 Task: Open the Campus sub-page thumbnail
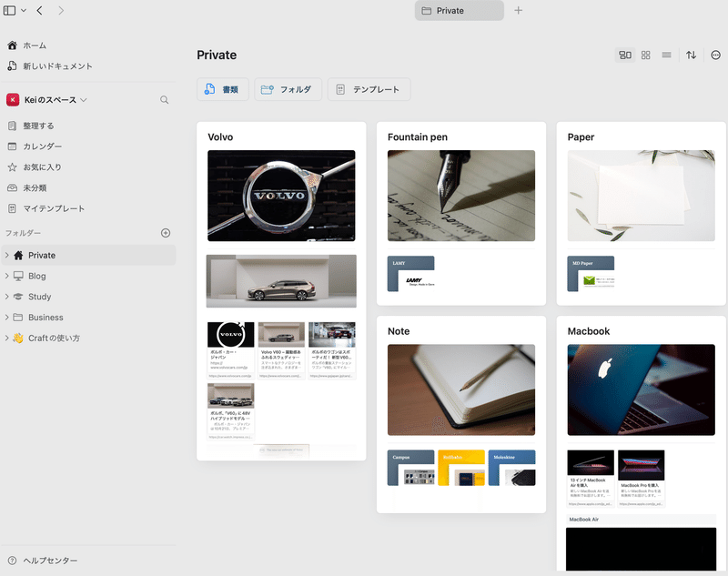tap(411, 468)
